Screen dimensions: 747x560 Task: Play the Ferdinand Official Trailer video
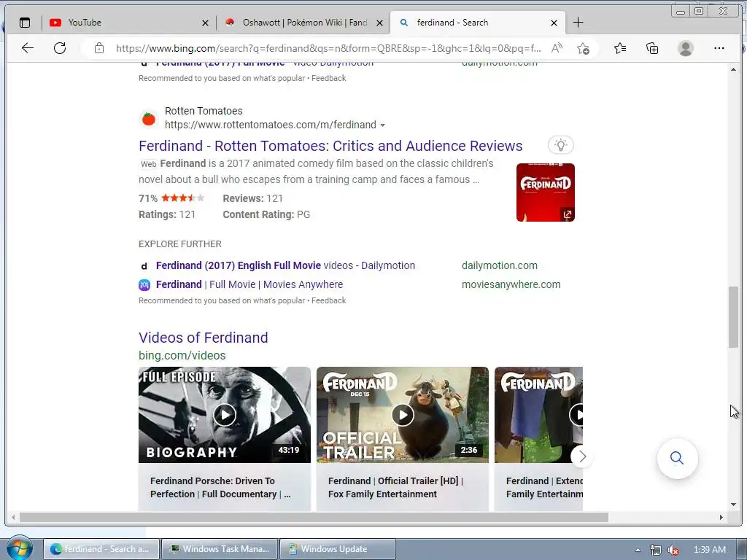tap(403, 415)
